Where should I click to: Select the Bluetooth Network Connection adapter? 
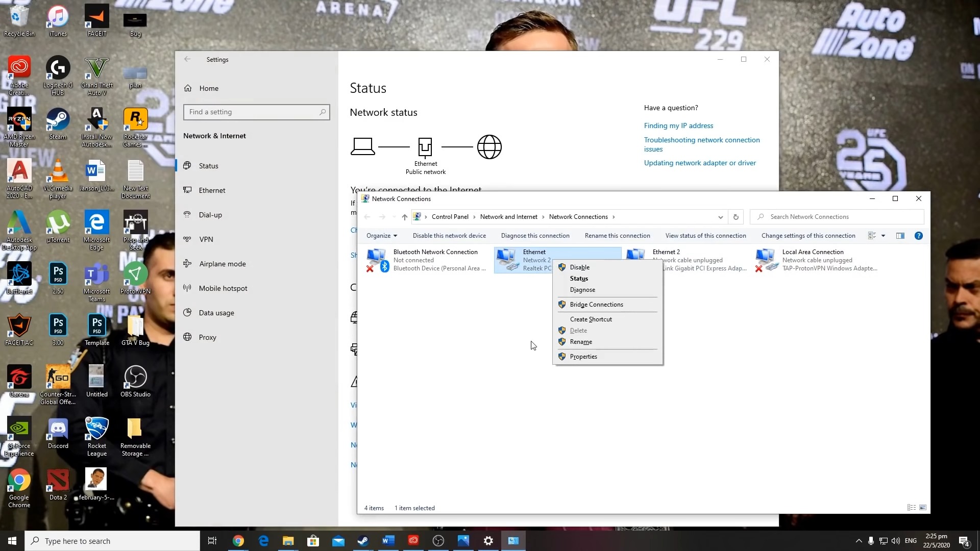click(x=428, y=260)
